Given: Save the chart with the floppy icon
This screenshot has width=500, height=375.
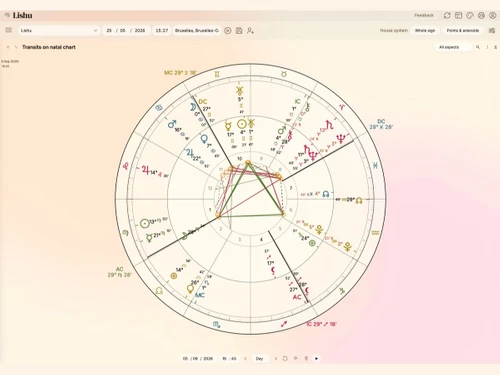Looking at the screenshot, I should click(239, 31).
